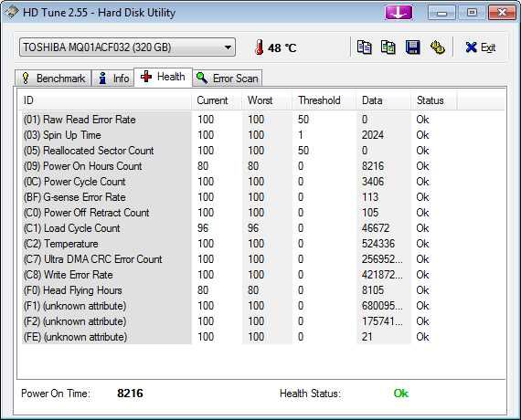Click the 48 °C temperature reading
521x420 pixels.
coord(282,48)
